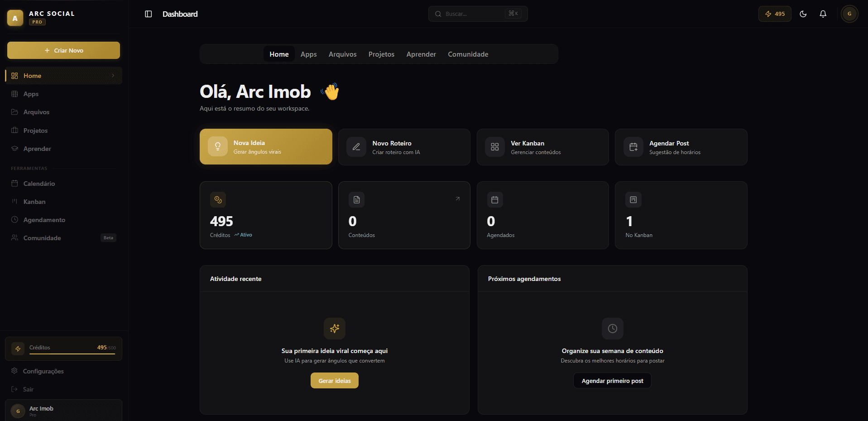Screen dimensions: 868x421
Task: Select the Novo Roteiro pen icon
Action: pyautogui.click(x=356, y=147)
